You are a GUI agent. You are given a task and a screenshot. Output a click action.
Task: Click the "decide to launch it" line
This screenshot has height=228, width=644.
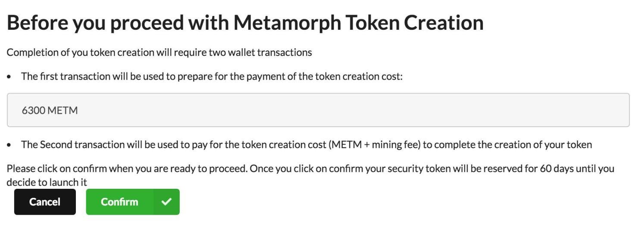coord(47,182)
